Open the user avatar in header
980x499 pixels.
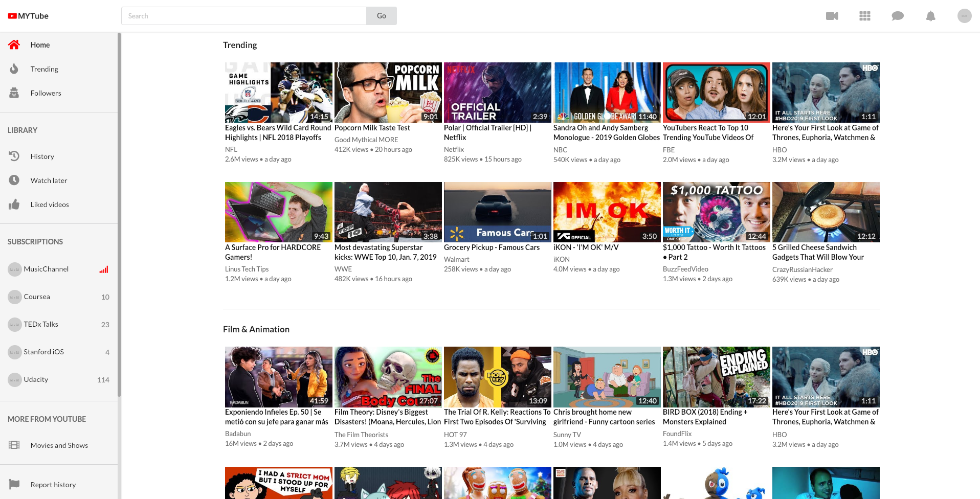click(965, 16)
